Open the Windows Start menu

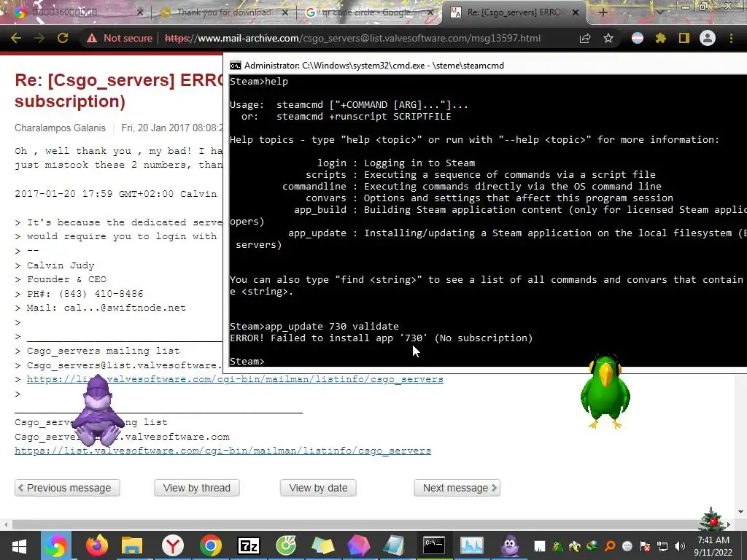[x=19, y=545]
